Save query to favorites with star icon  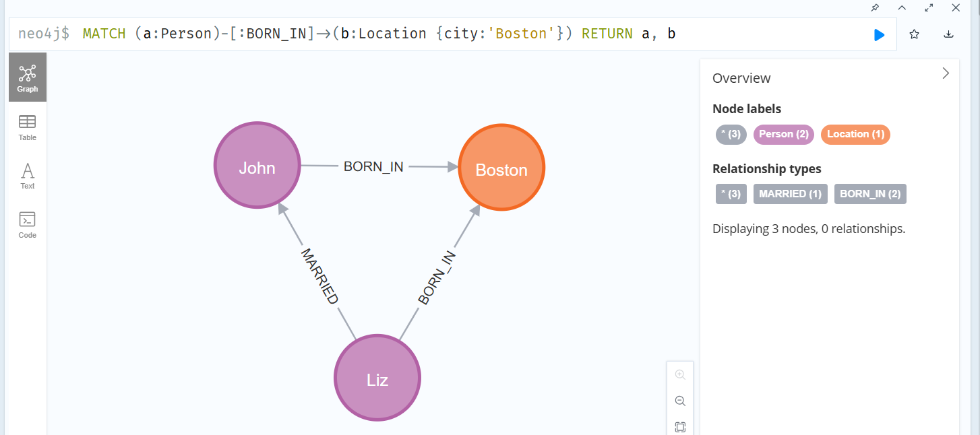pyautogui.click(x=914, y=34)
